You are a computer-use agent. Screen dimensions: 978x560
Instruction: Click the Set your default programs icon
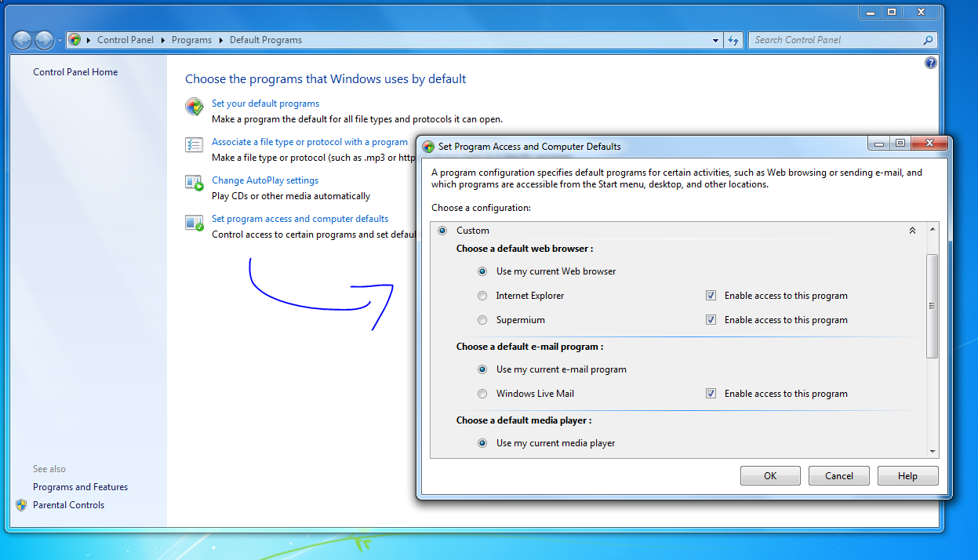point(194,107)
